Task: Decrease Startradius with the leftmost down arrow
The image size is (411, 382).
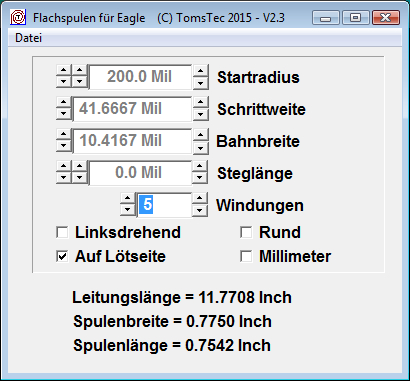Action: [64, 82]
